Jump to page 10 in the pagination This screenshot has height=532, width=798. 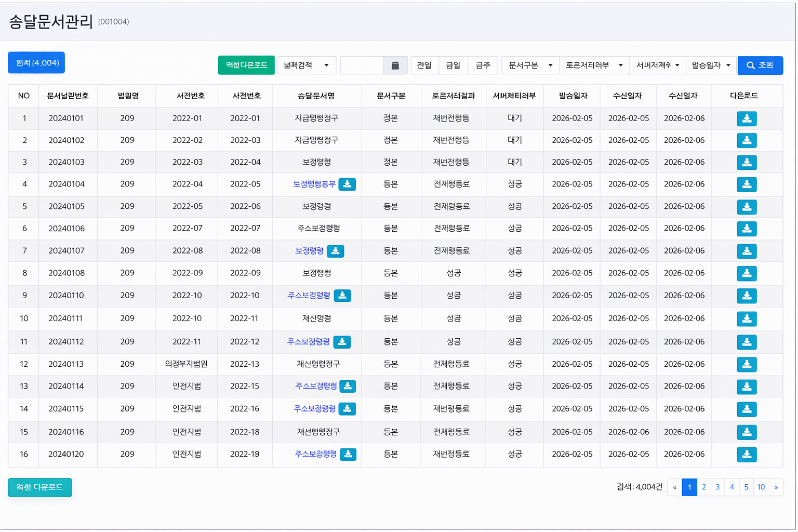coord(761,487)
